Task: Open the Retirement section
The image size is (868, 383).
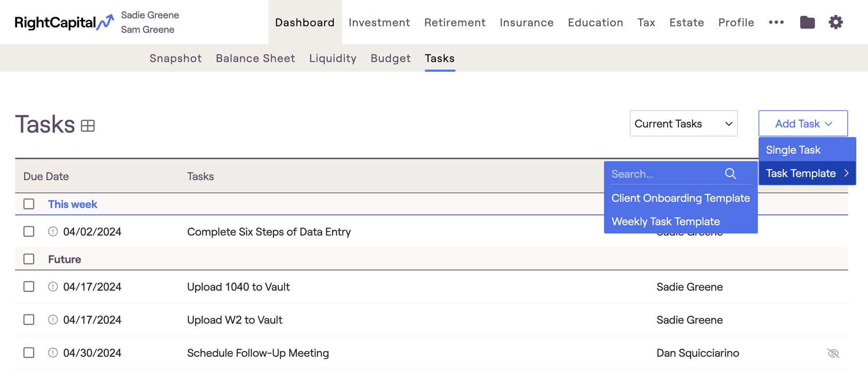Action: pyautogui.click(x=454, y=22)
